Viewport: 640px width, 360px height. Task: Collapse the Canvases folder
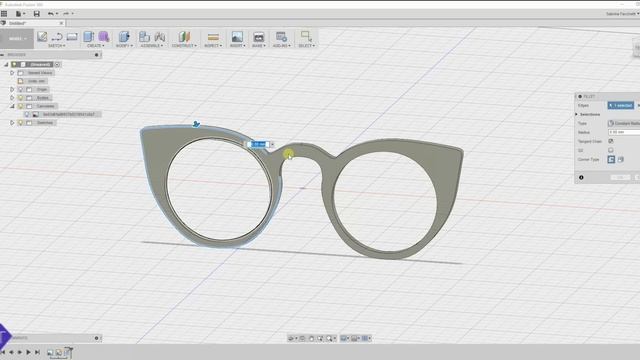coord(12,106)
